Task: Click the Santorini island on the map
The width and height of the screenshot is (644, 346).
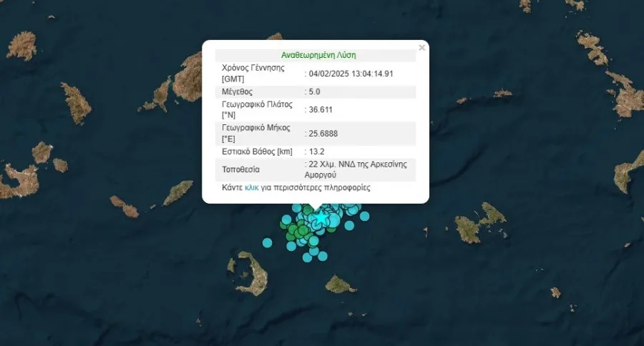Action: 250,270
